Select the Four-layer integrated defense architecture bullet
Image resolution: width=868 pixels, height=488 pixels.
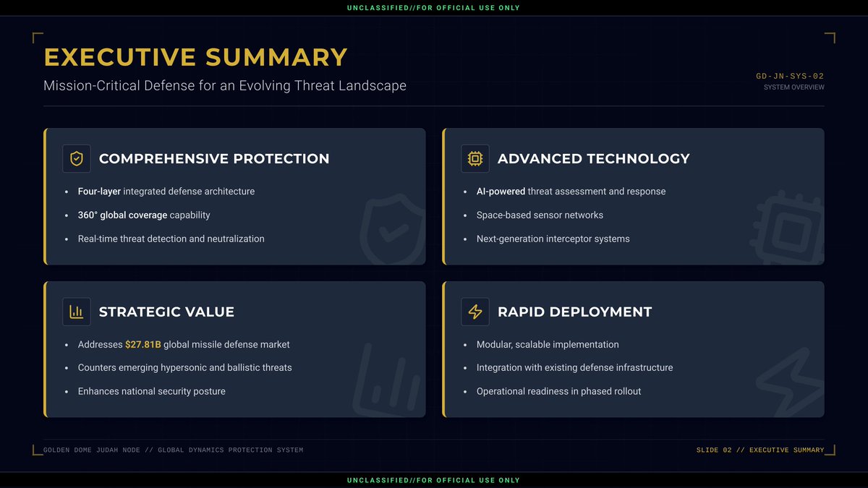pyautogui.click(x=166, y=192)
